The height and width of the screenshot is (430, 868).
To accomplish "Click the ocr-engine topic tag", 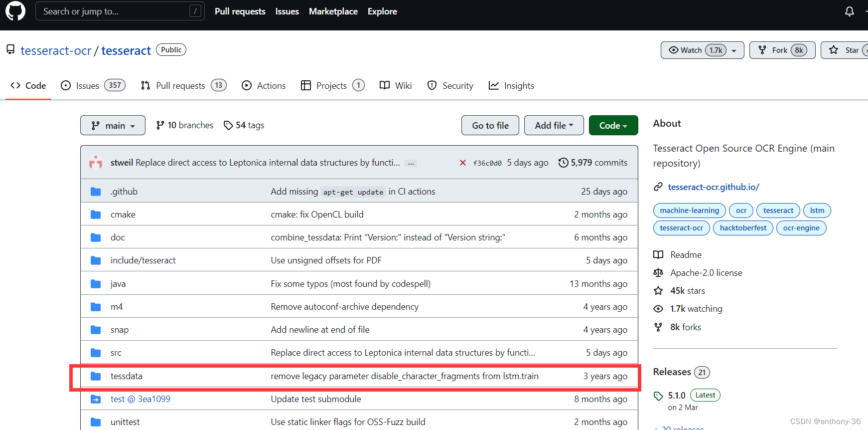I will click(x=801, y=228).
